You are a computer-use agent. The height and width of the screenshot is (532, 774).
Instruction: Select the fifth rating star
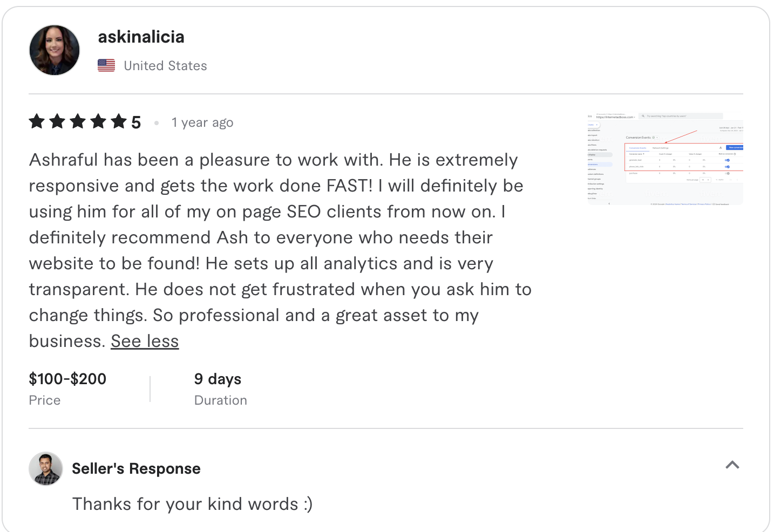[118, 122]
